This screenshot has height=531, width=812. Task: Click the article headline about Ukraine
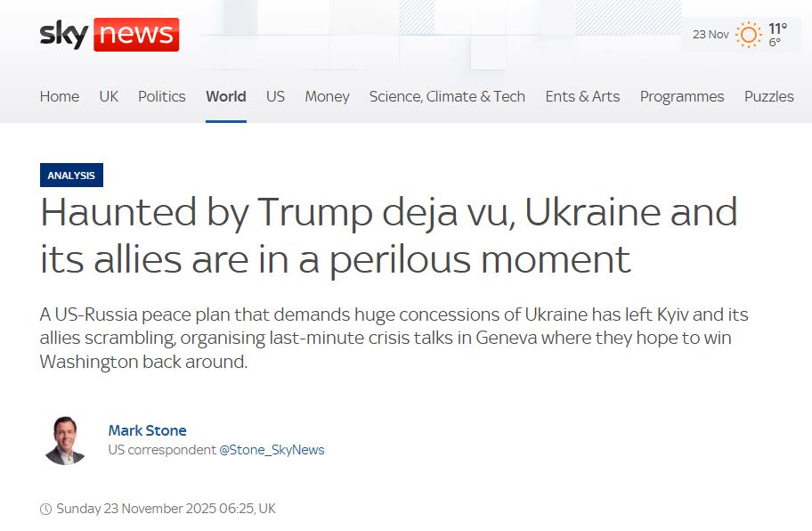pyautogui.click(x=389, y=235)
